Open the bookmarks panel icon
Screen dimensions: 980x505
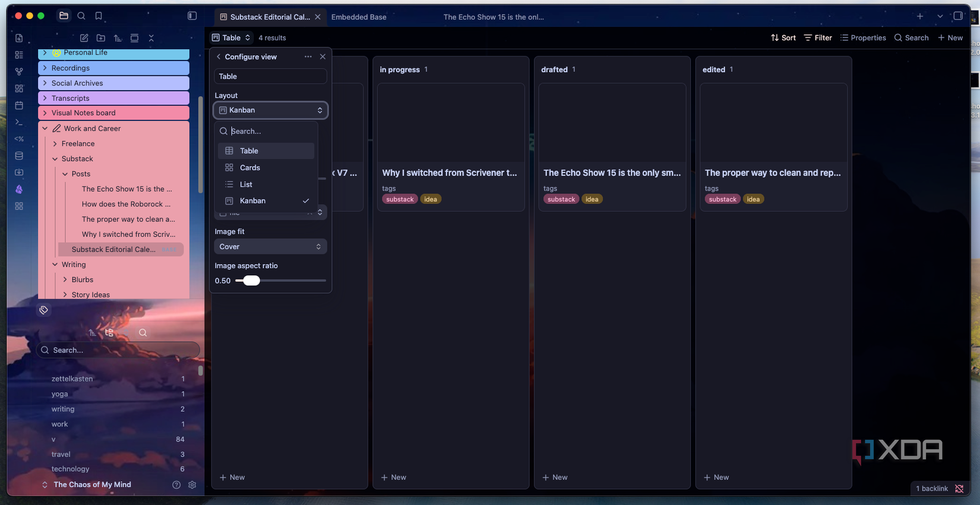[99, 16]
